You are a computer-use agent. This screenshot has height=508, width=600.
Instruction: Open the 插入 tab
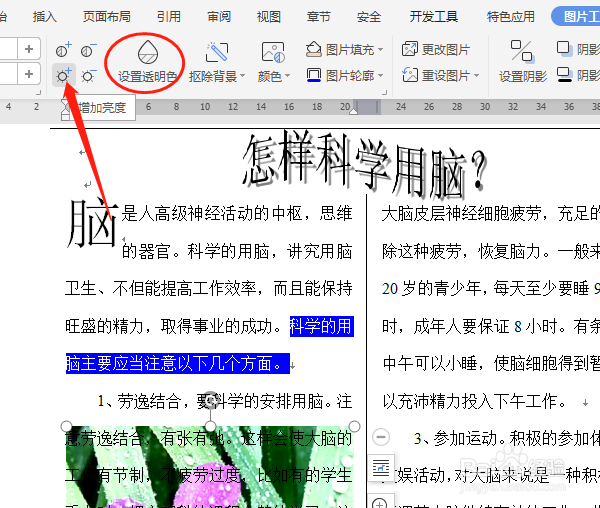45,17
